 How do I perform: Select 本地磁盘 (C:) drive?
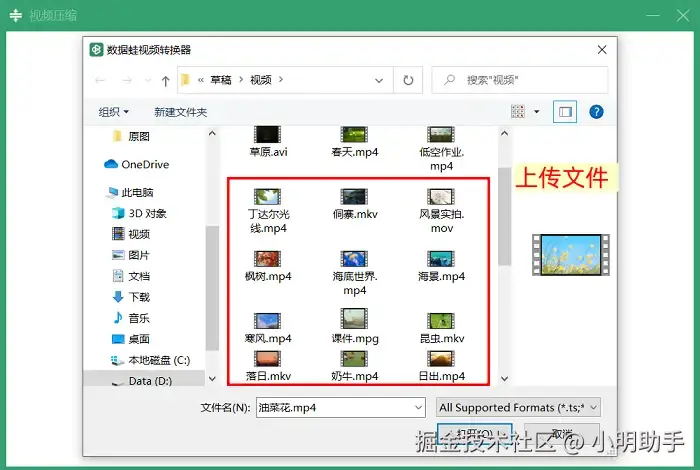coord(150,360)
